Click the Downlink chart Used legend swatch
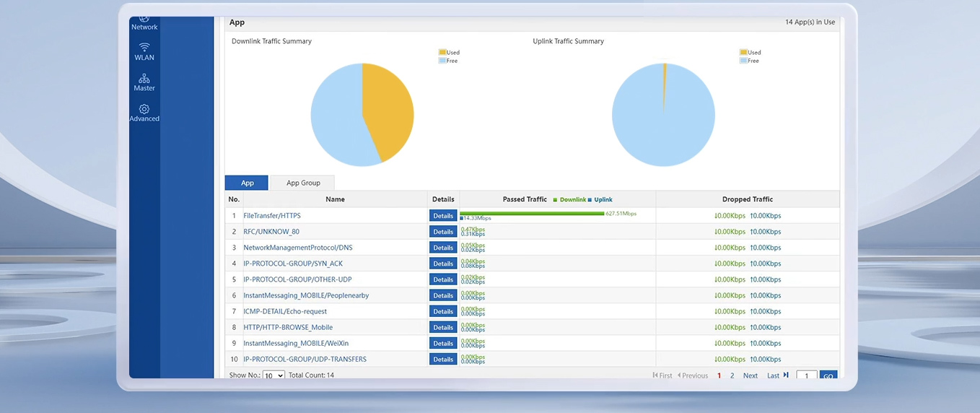 (442, 53)
